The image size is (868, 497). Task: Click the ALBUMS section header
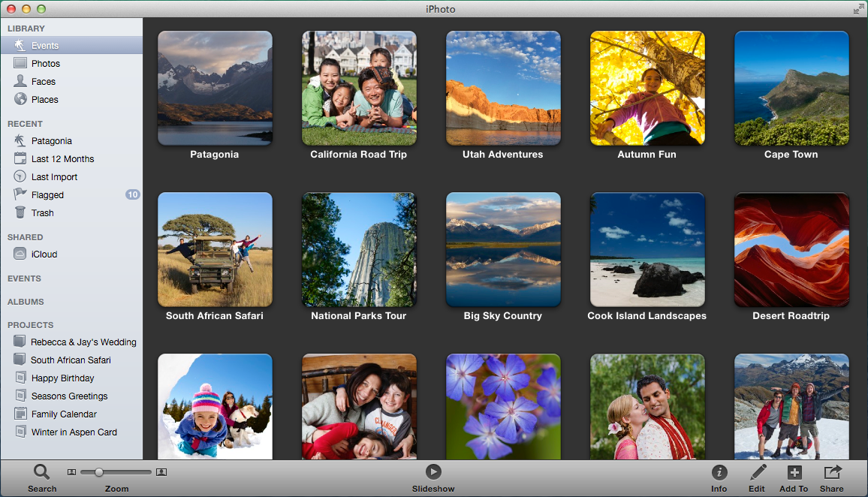click(x=26, y=302)
